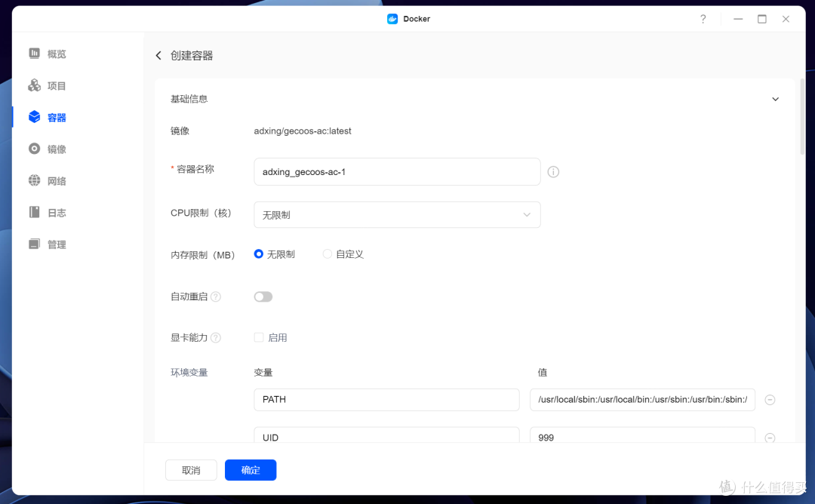The image size is (815, 504).
Task: Click the 基础信息 section heading
Action: tap(189, 99)
